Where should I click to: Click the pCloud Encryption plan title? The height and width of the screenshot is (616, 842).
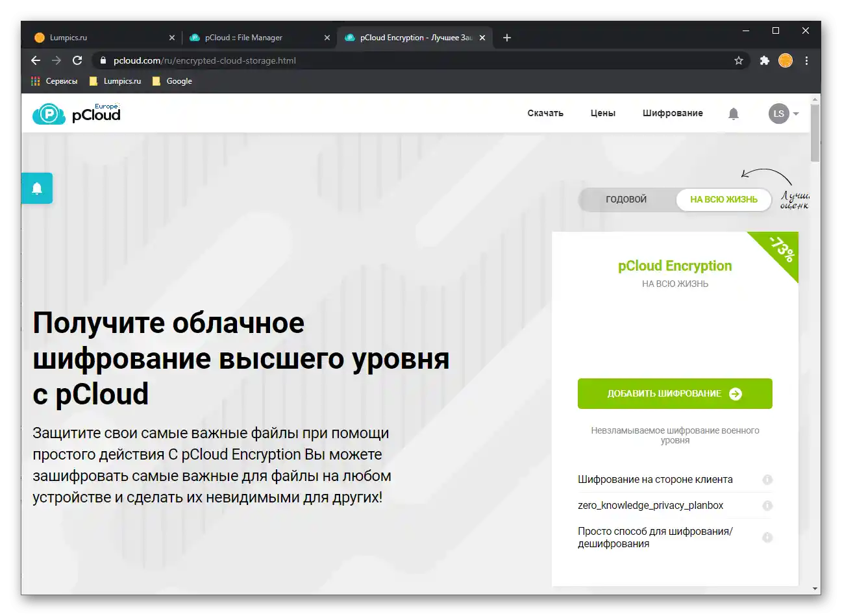click(x=675, y=266)
